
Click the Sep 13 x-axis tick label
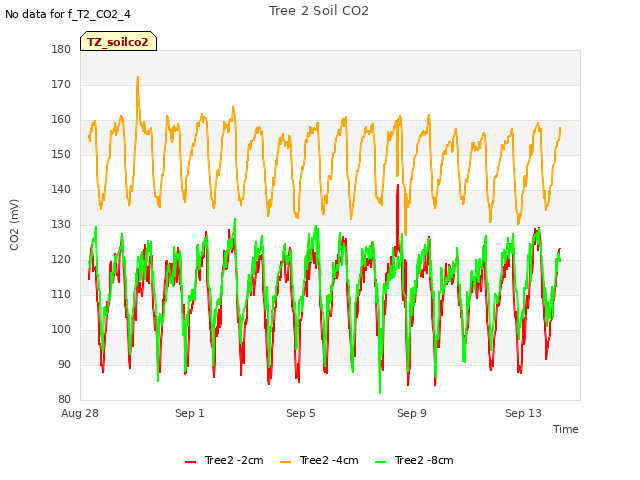coord(523,413)
